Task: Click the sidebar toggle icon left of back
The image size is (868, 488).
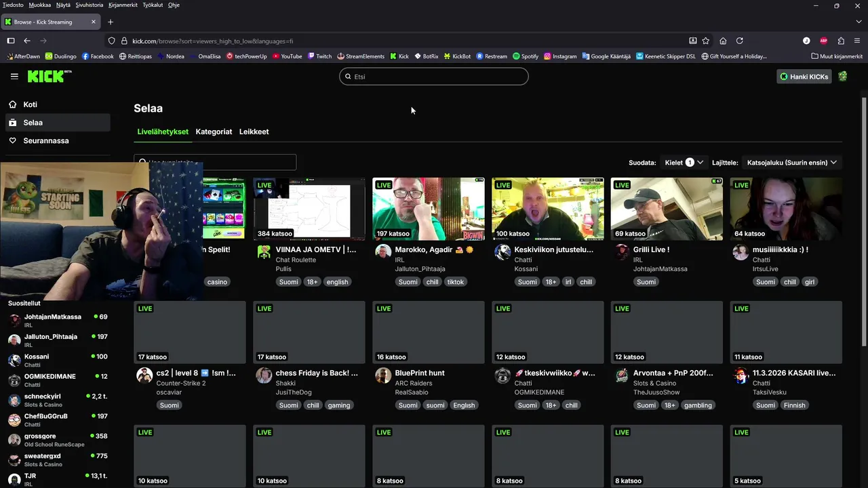Action: coord(11,41)
